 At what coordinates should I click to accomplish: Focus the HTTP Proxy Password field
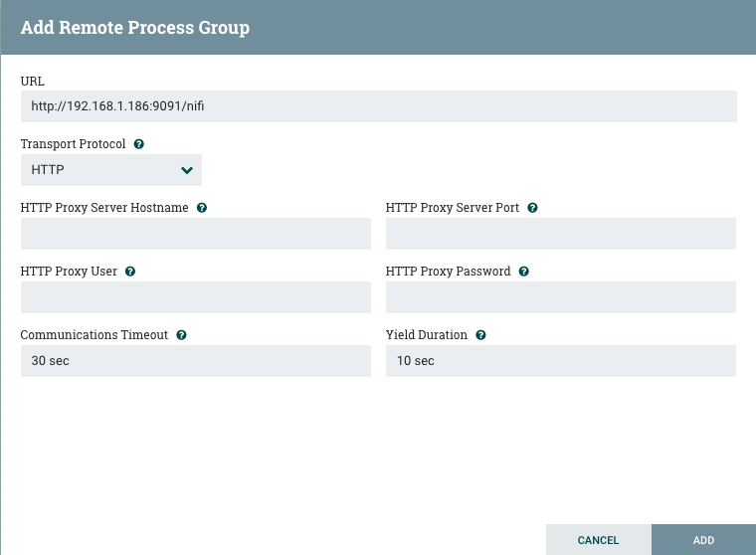point(561,297)
